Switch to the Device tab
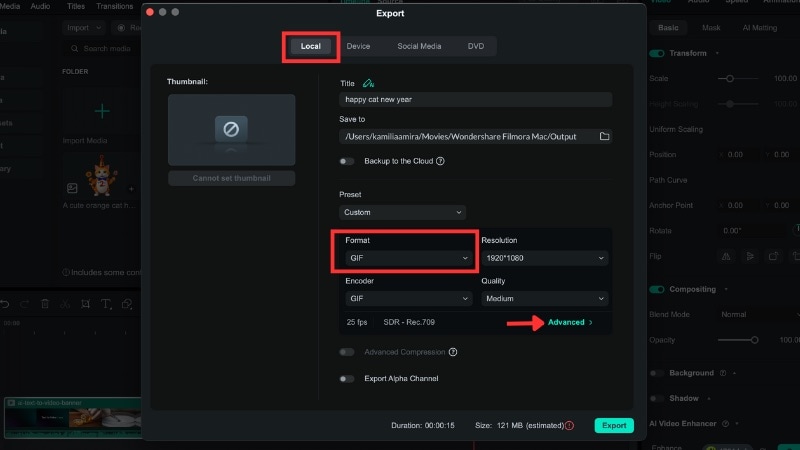Viewport: 800px width, 450px height. pyautogui.click(x=358, y=46)
